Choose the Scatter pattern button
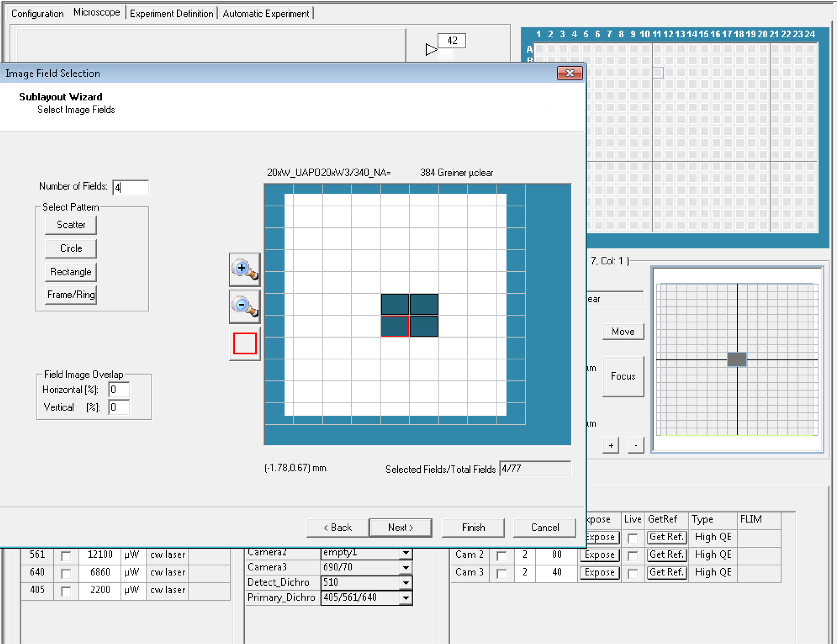Screen dimensions: 837x644 pyautogui.click(x=71, y=225)
